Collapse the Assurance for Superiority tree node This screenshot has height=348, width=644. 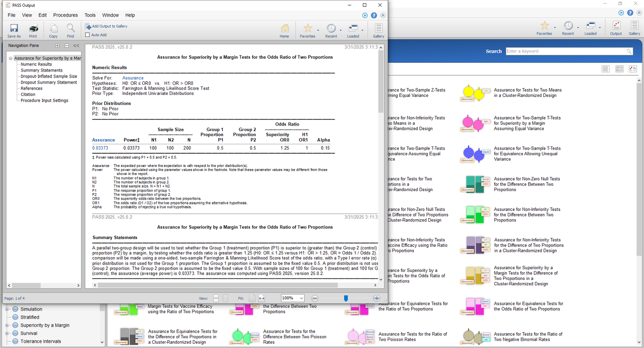10,58
